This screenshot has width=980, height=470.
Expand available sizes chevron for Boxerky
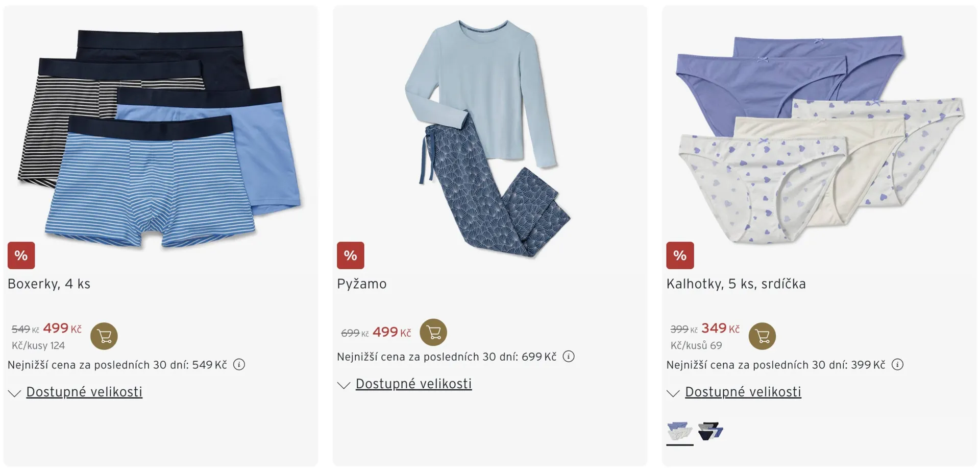click(x=14, y=393)
